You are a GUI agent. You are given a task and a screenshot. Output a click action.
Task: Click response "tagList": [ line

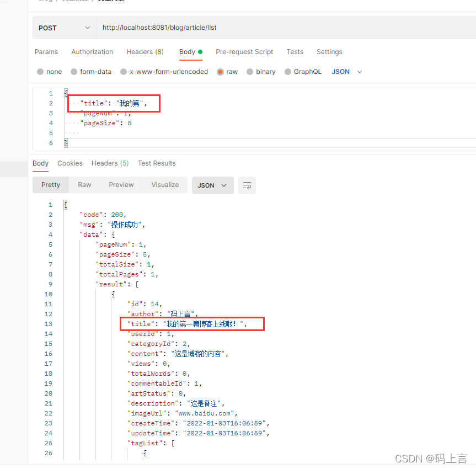click(151, 443)
